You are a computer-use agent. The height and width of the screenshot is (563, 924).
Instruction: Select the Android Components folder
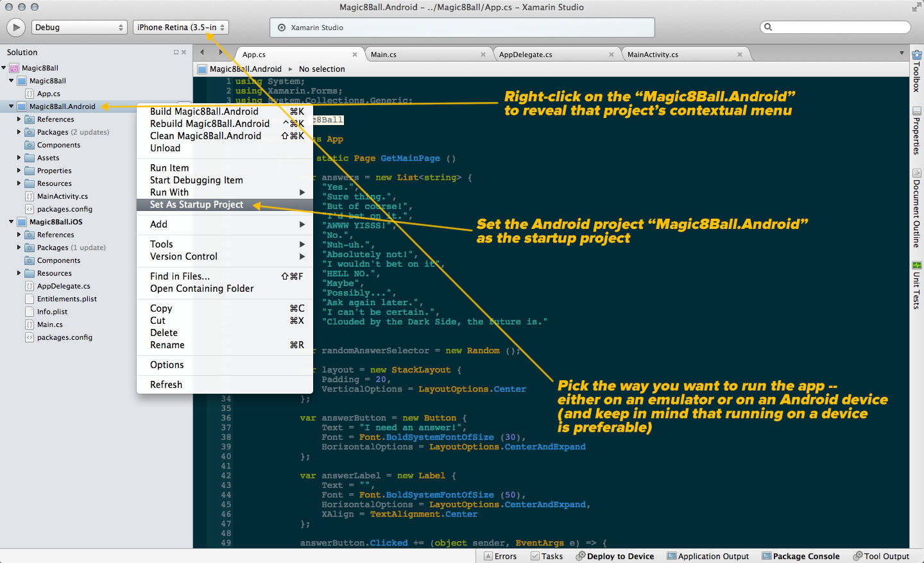[x=58, y=145]
